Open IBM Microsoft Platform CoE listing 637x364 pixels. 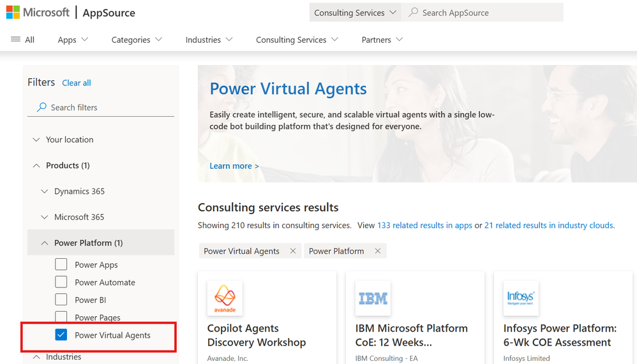click(412, 335)
